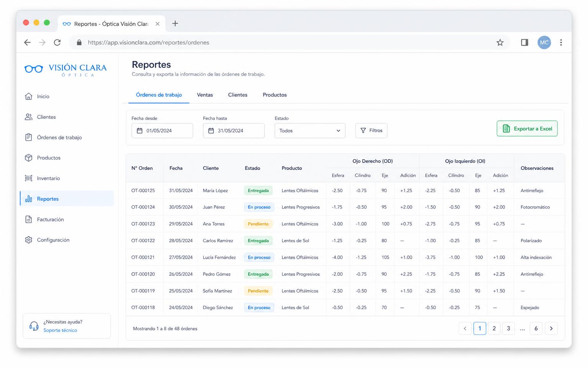
Task: Open Inicio from the sidebar home icon
Action: point(29,96)
